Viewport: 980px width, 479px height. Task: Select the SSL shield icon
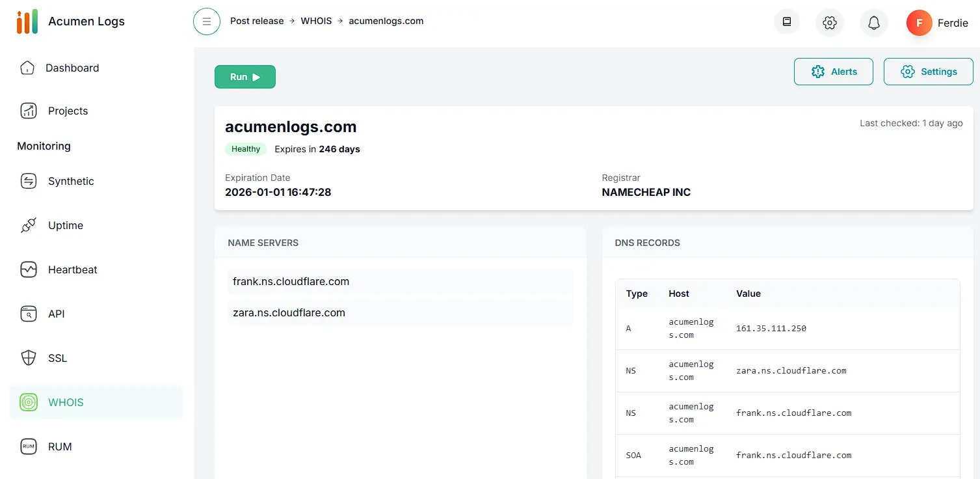tap(29, 358)
